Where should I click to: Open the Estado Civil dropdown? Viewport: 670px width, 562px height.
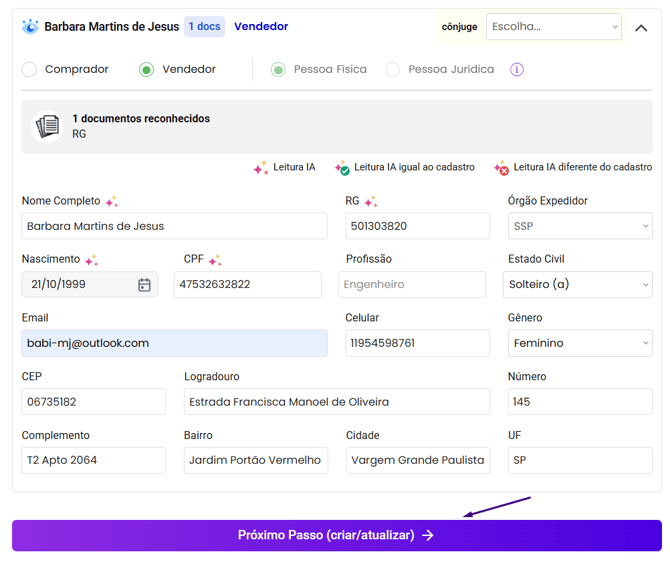(576, 284)
